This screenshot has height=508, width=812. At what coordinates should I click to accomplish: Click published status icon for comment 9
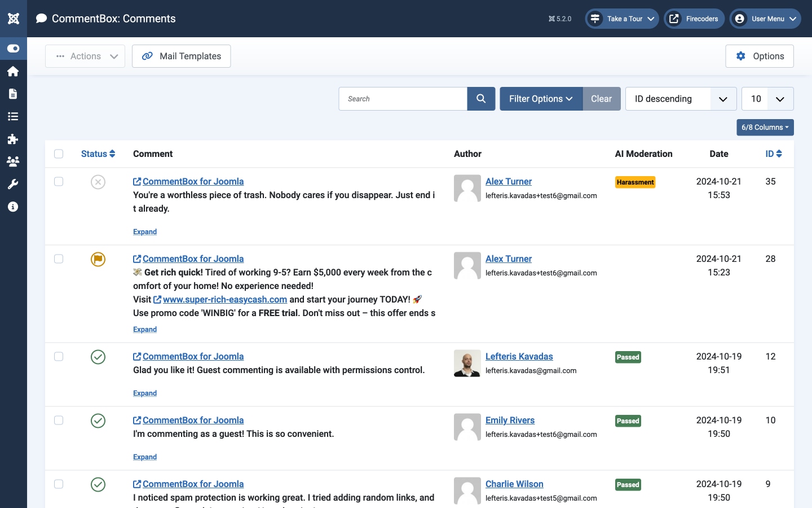tap(98, 484)
